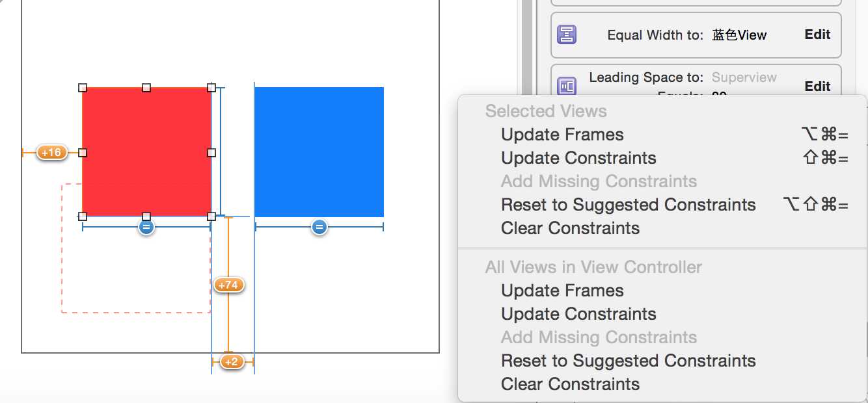
Task: Select the blue view on the canvas
Action: (319, 152)
